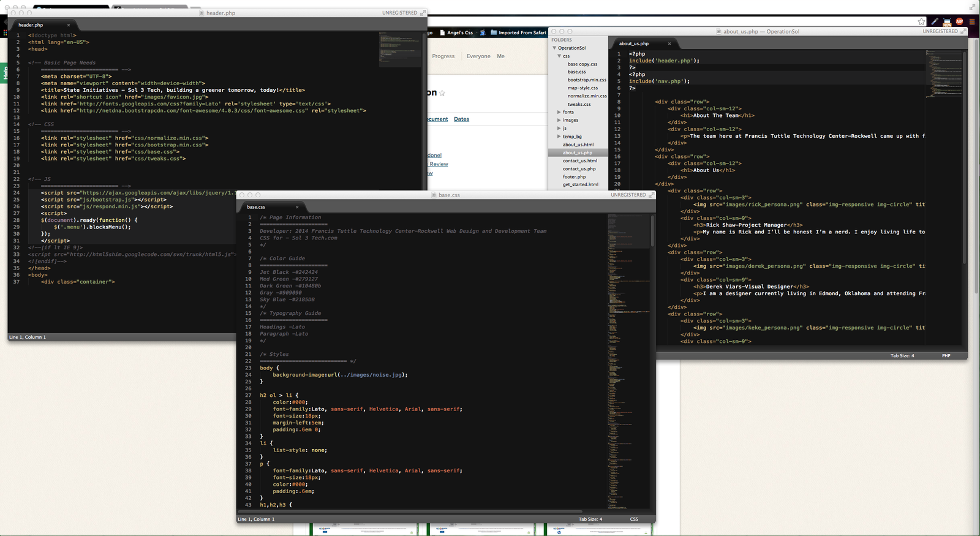Click the proxy file icon in base.css title bar
The height and width of the screenshot is (536, 980).
coord(434,195)
